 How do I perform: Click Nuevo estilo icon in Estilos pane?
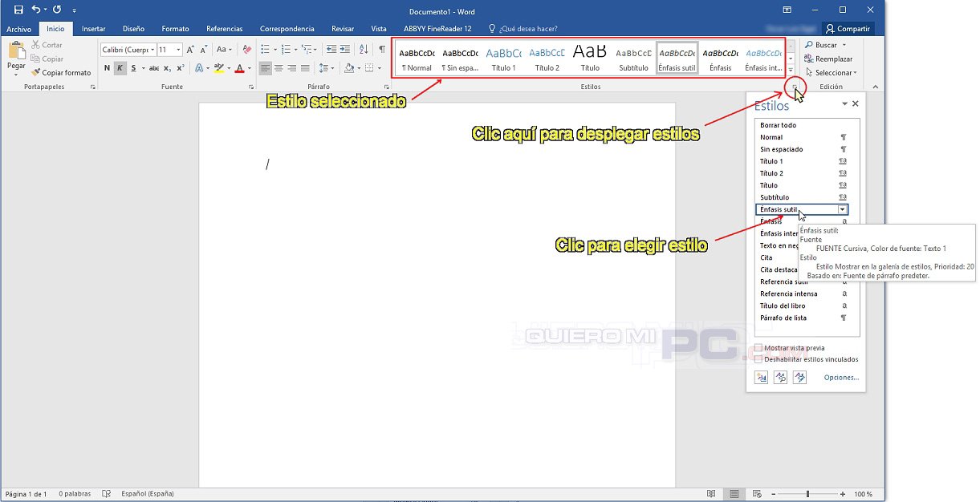click(x=762, y=377)
